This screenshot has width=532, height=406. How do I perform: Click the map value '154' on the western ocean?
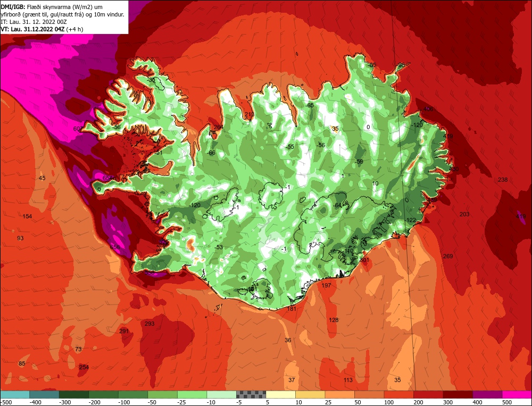pos(27,216)
